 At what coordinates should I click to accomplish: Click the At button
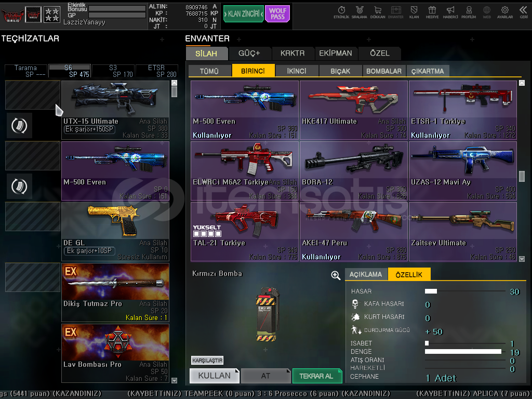(x=265, y=376)
